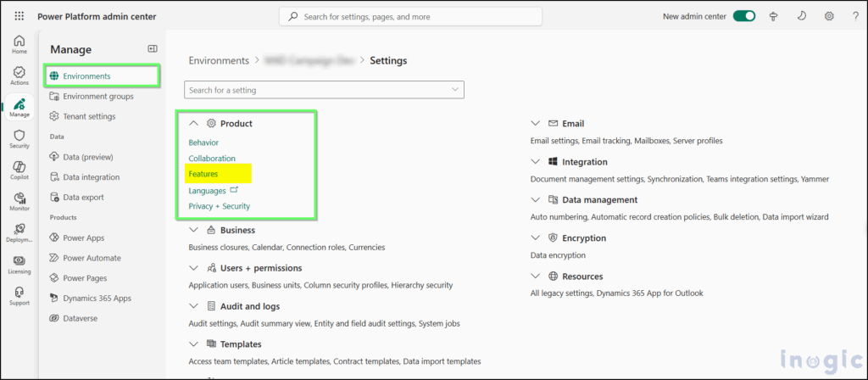868x380 pixels.
Task: Toggle the New admin center switch
Action: click(744, 17)
